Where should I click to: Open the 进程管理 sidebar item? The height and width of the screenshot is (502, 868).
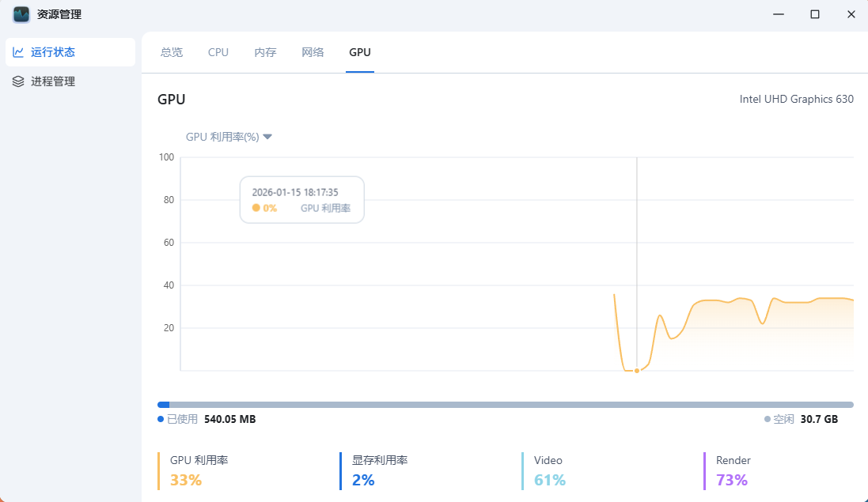tap(52, 81)
